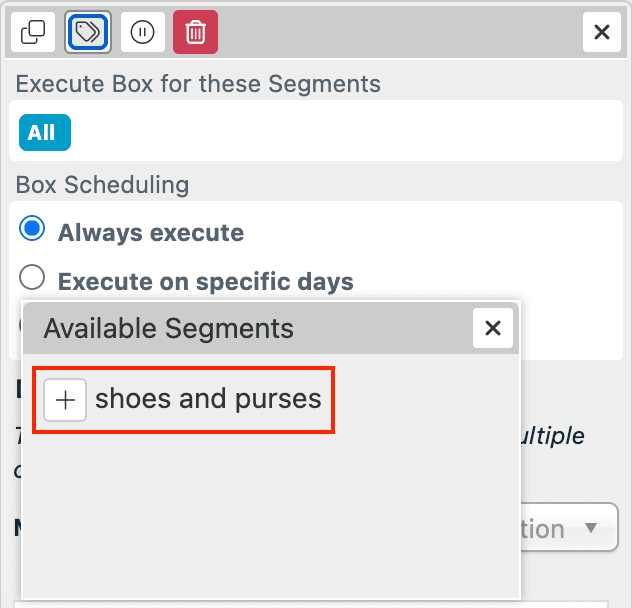Click the Execute Box for these Segments label
The image size is (632, 608).
pyautogui.click(x=198, y=83)
